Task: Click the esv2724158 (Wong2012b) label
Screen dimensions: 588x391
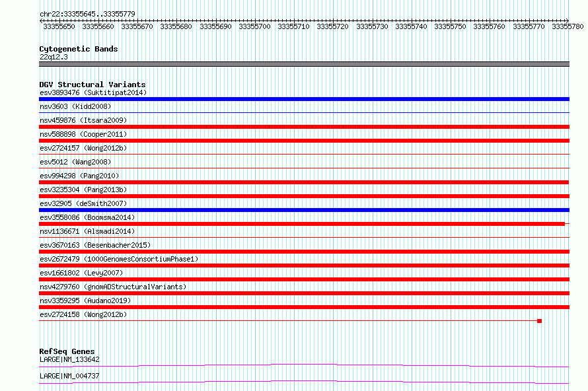Action: coord(83,314)
